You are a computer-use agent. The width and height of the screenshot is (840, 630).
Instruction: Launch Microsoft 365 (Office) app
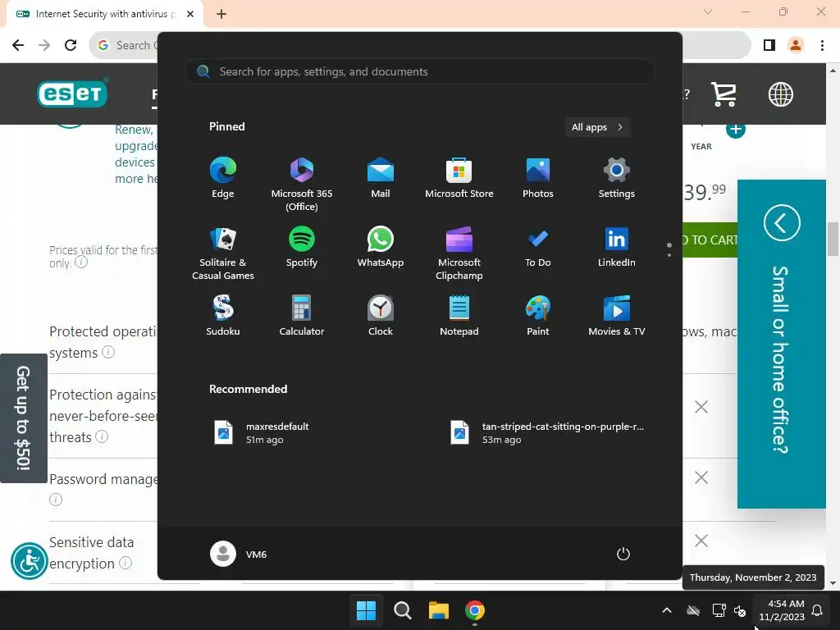tap(302, 184)
